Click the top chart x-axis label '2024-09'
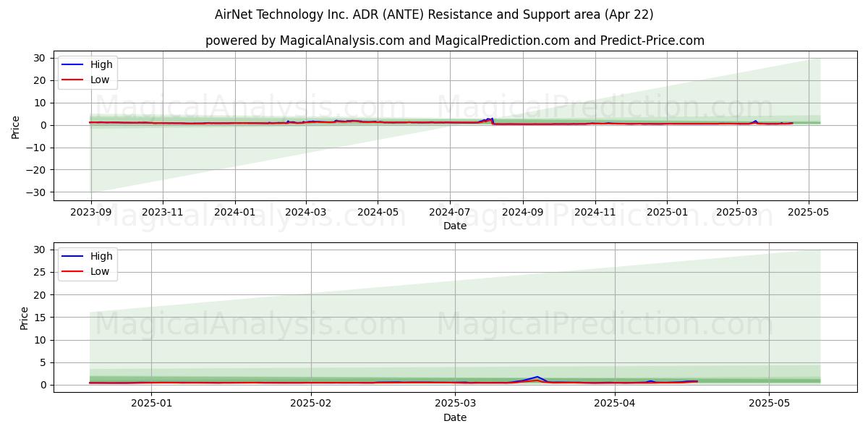 click(x=522, y=213)
